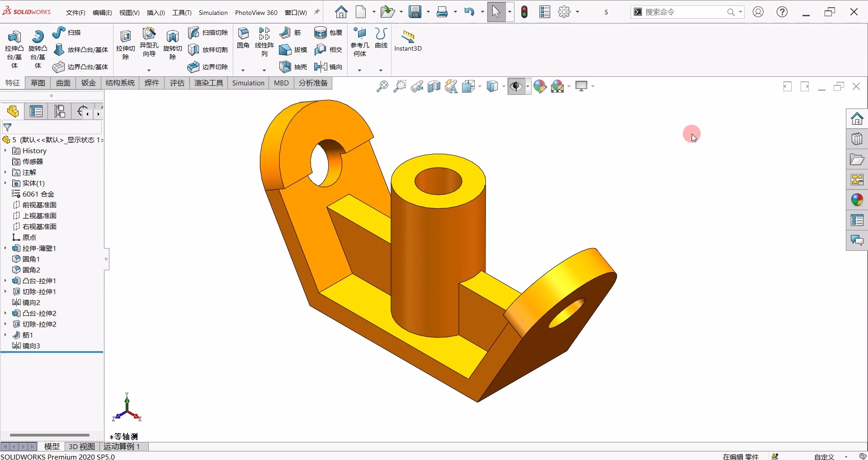
Task: Switch to the 运动算例1 tab
Action: pyautogui.click(x=122, y=446)
